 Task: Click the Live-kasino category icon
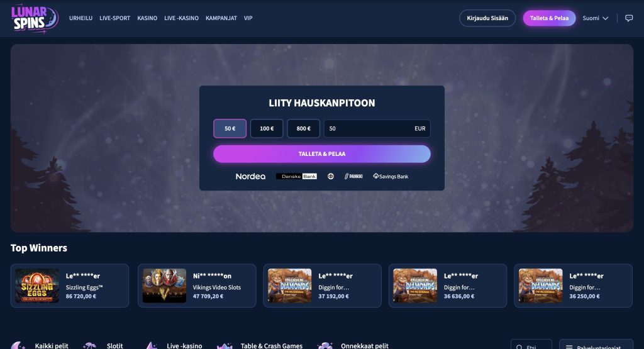pyautogui.click(x=151, y=346)
